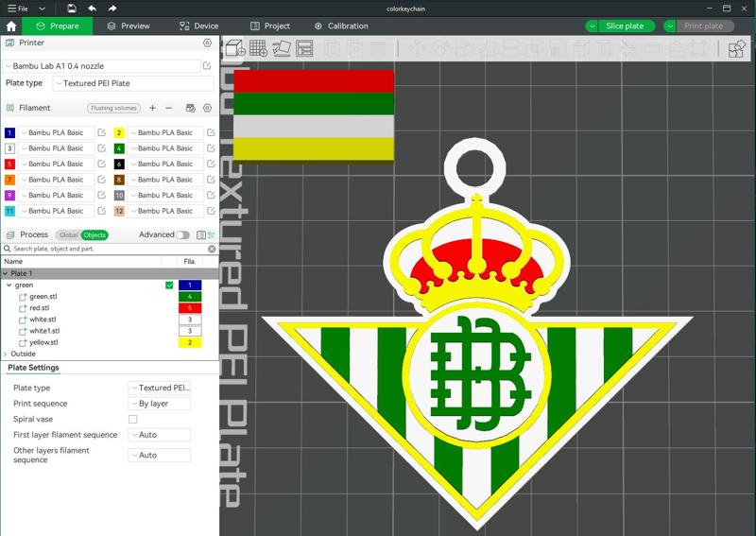Undo the last action arrow
Screen dimensions: 756x536
click(92, 9)
